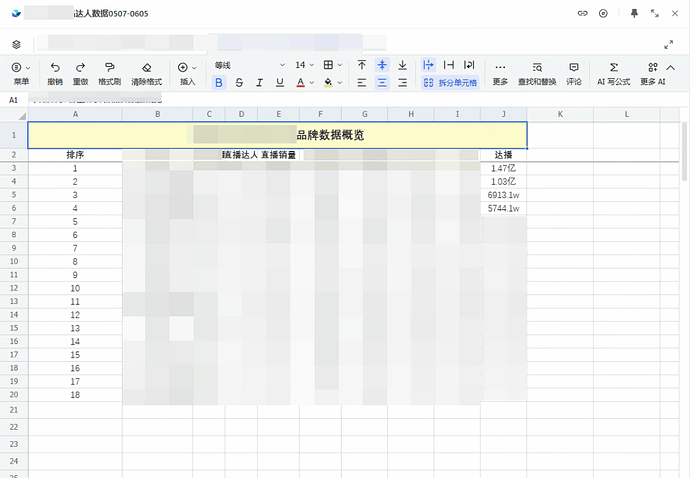Click the app logo in title bar
690x478 pixels.
pyautogui.click(x=16, y=13)
